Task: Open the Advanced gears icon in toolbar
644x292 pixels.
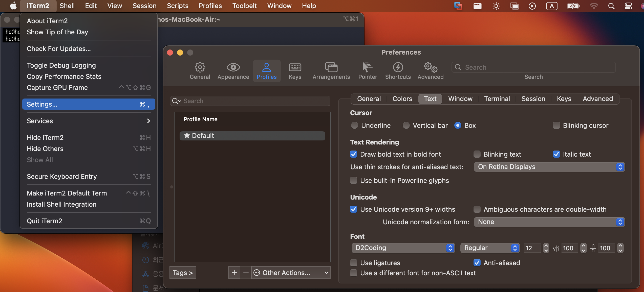Action: (431, 67)
